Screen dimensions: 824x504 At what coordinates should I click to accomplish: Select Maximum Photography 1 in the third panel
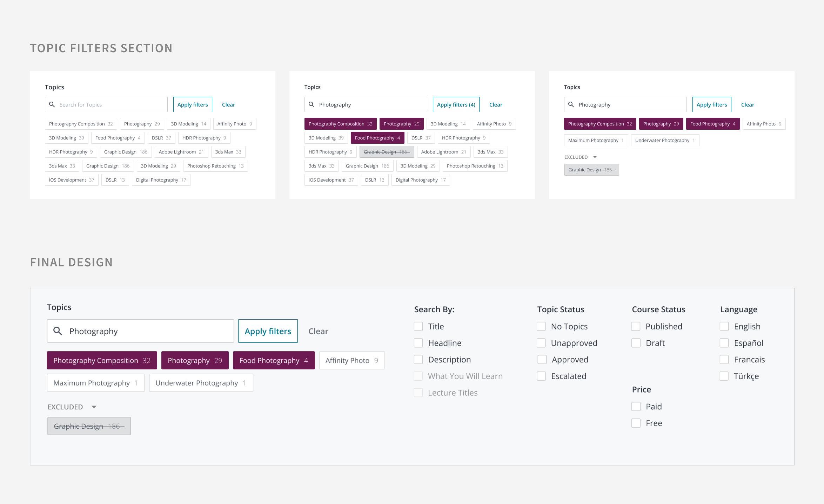(596, 140)
